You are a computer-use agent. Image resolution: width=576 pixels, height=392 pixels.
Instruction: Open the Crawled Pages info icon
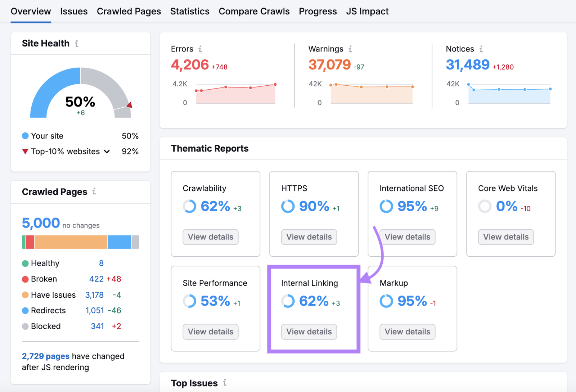(94, 192)
